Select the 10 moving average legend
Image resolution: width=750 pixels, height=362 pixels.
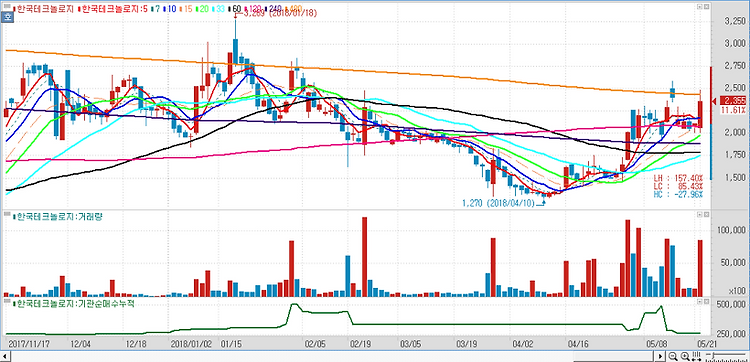click(170, 9)
